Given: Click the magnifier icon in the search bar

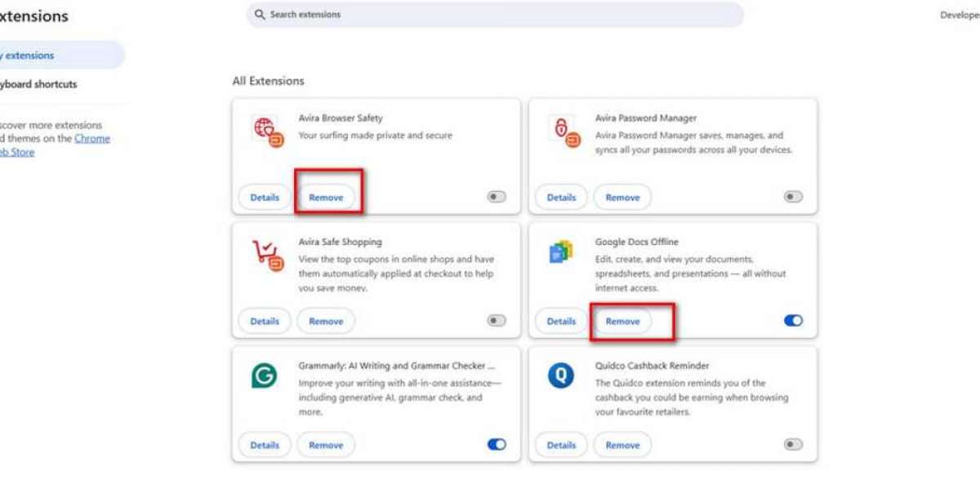Looking at the screenshot, I should [260, 15].
